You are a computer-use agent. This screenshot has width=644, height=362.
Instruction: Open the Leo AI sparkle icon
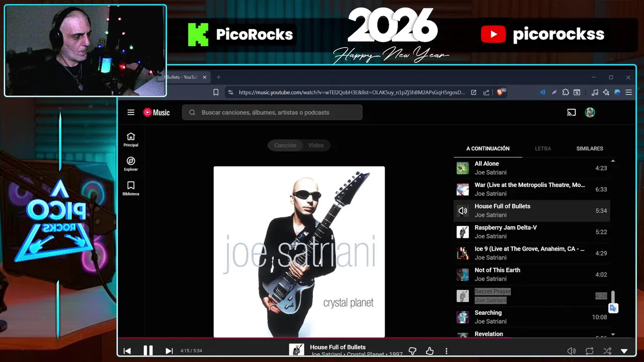tap(606, 93)
